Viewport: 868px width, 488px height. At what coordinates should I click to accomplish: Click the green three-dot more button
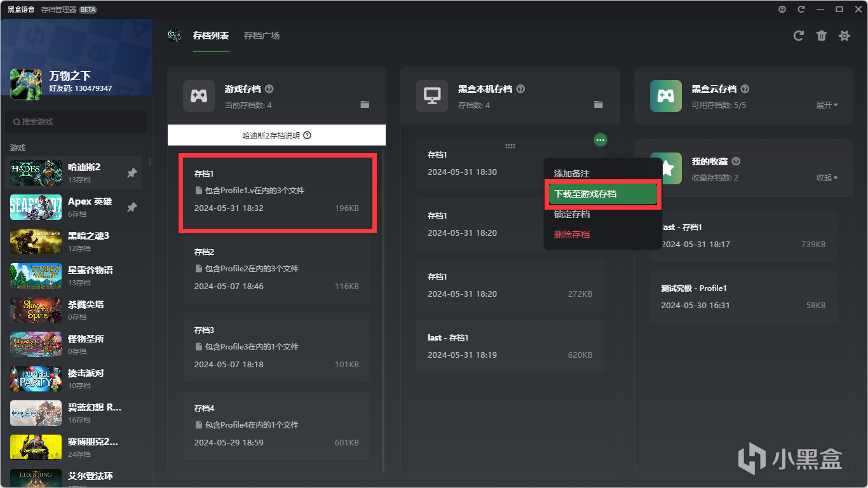pos(600,140)
